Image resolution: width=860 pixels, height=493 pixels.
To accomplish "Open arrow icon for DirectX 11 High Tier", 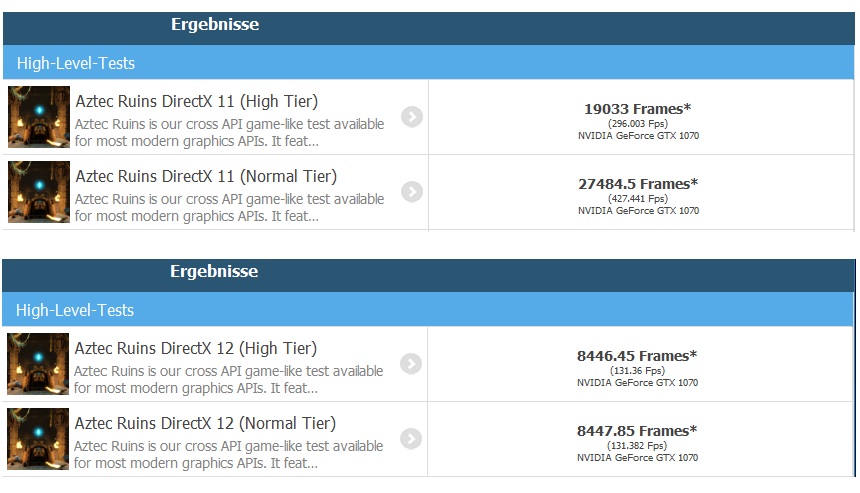I will 411,116.
